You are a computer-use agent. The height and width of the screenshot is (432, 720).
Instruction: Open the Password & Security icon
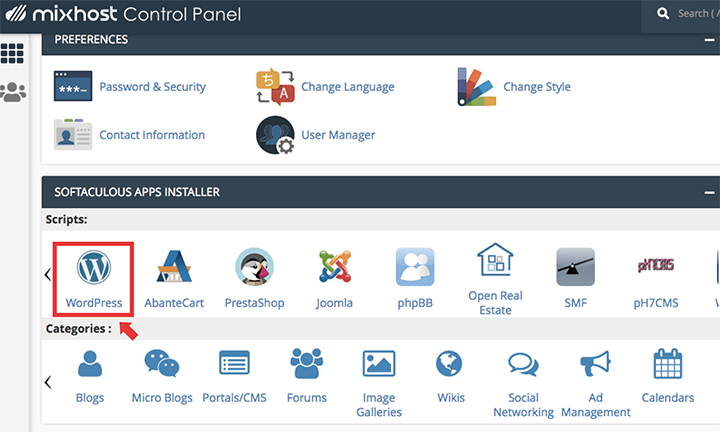tap(73, 86)
